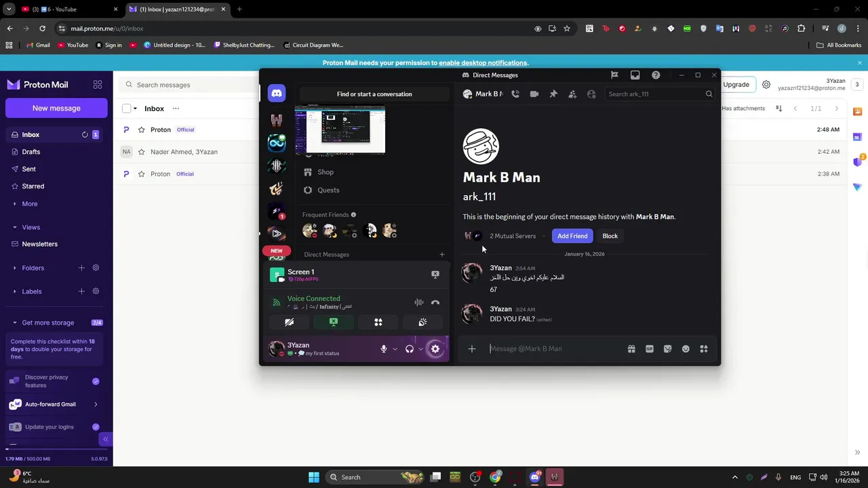This screenshot has height=488, width=868.
Task: Open Proton Mail settings gear
Action: 766,85
